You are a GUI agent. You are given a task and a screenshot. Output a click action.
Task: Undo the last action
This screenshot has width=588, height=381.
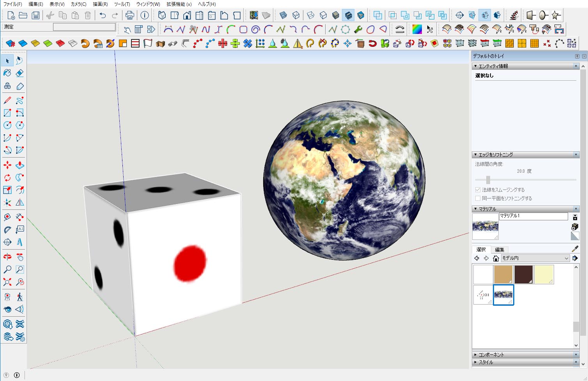pos(103,15)
